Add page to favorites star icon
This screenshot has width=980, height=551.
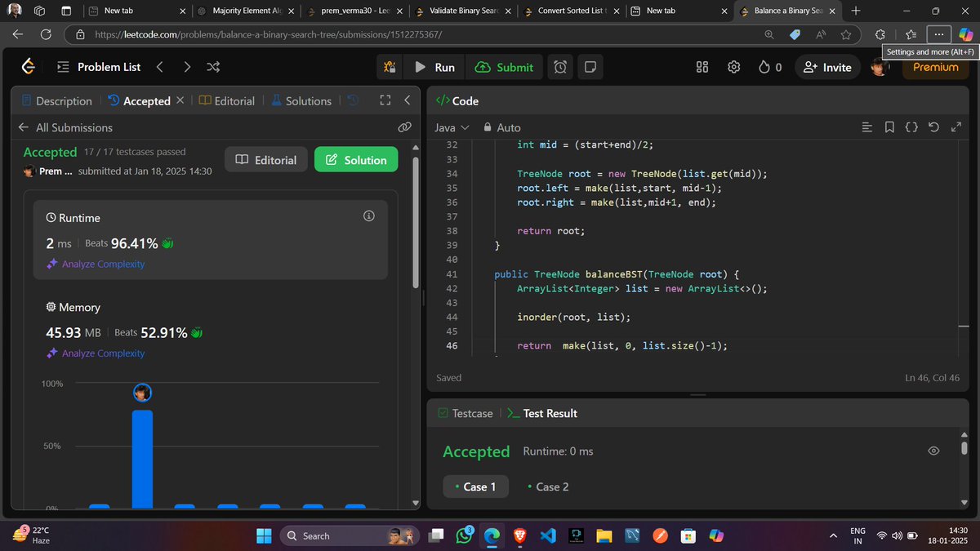coord(846,34)
